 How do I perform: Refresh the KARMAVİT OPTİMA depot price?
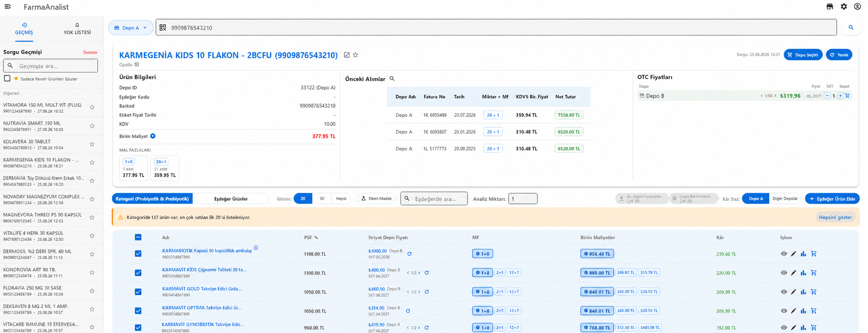(408, 311)
